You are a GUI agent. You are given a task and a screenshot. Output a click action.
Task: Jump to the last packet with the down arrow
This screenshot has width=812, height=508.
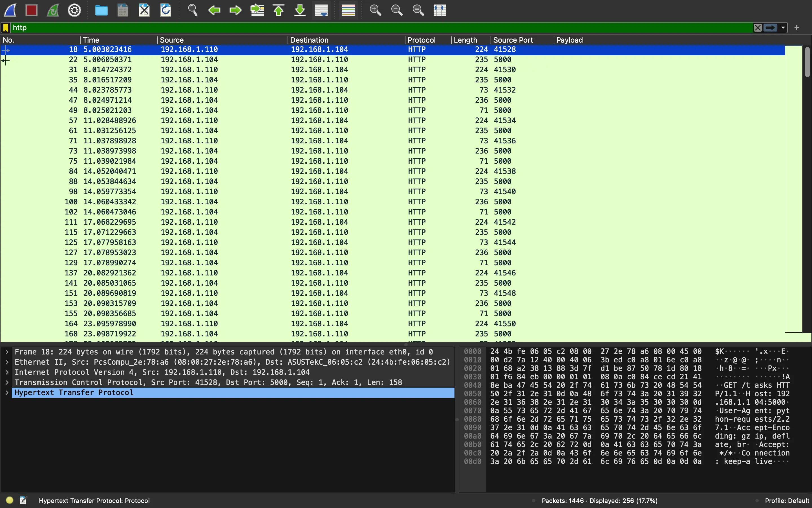(x=300, y=10)
